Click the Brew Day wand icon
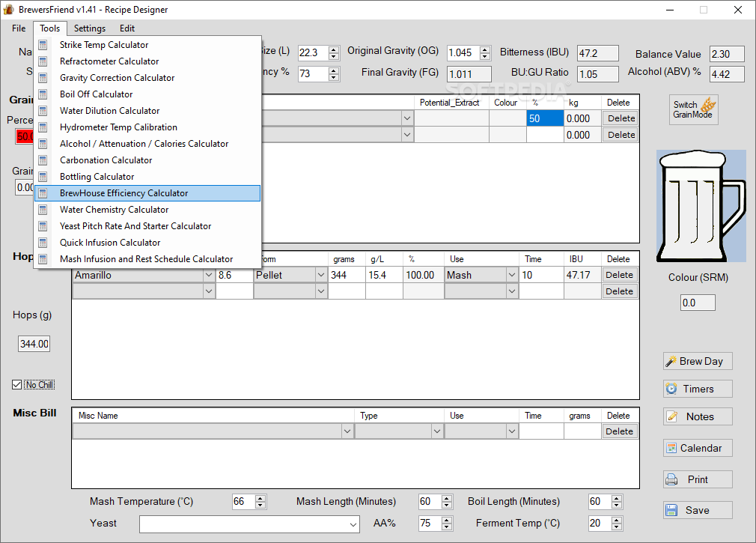Screen dimensions: 756x543 (x=671, y=361)
